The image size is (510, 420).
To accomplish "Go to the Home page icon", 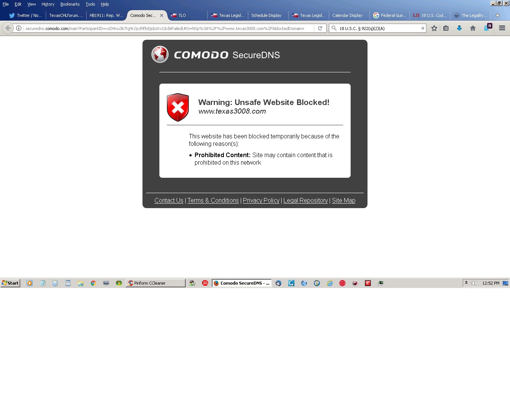I will (x=472, y=28).
